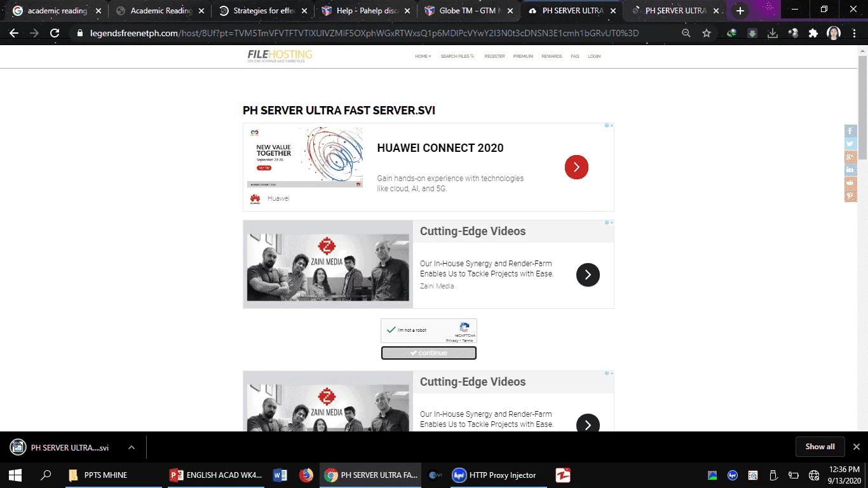Open red Z app in taskbar
868x488 pixels.
(562, 475)
